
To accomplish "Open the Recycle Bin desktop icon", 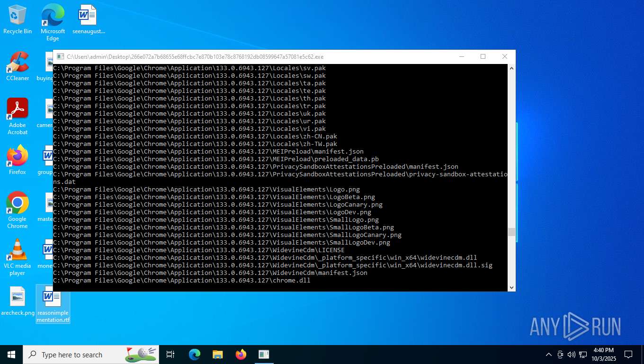I will coord(18,20).
